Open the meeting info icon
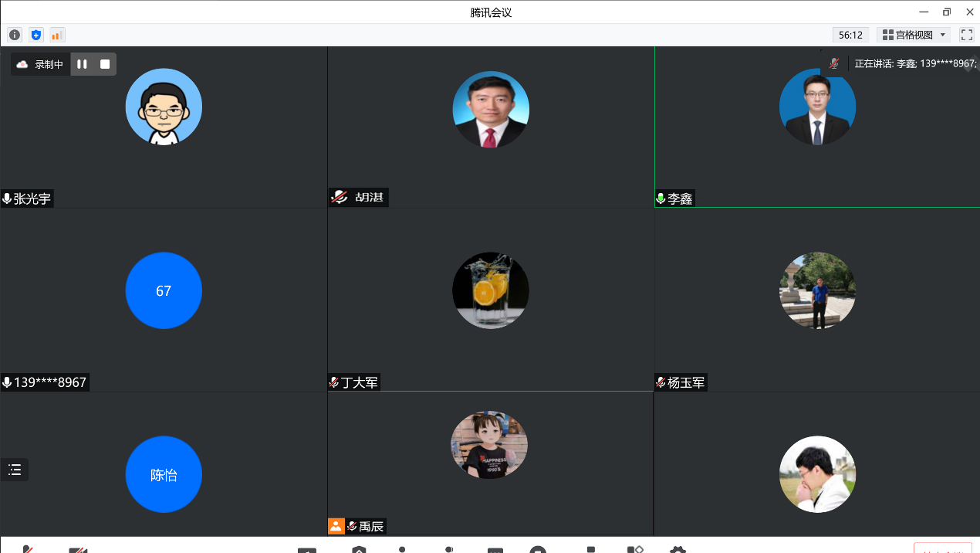This screenshot has height=553, width=980. point(15,35)
